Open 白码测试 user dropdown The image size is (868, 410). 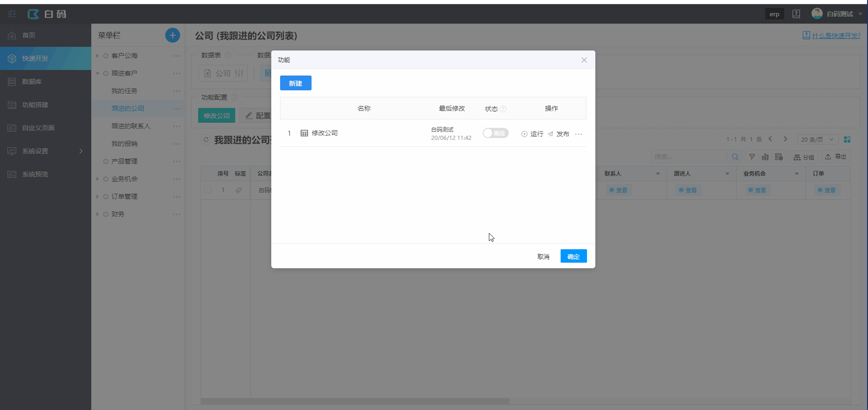click(x=837, y=14)
